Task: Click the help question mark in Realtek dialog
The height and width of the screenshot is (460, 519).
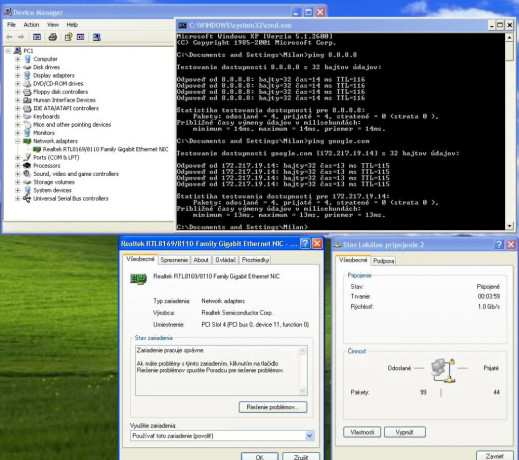Action: pyautogui.click(x=305, y=244)
